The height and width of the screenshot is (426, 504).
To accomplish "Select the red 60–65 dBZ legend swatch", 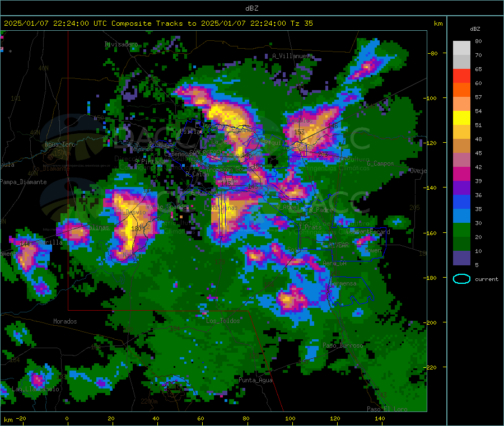I will click(461, 76).
